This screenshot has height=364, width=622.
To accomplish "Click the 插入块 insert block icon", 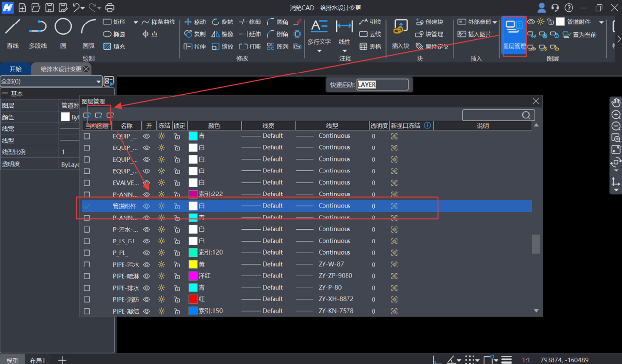I will point(400,33).
